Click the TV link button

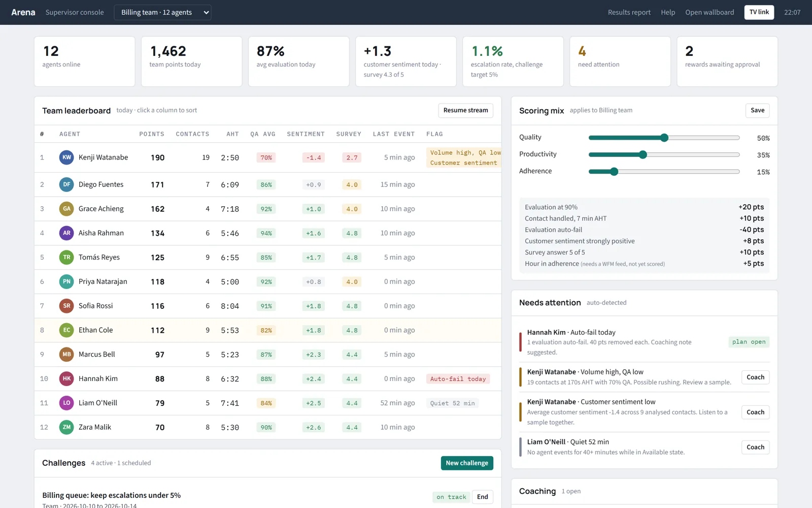point(759,12)
